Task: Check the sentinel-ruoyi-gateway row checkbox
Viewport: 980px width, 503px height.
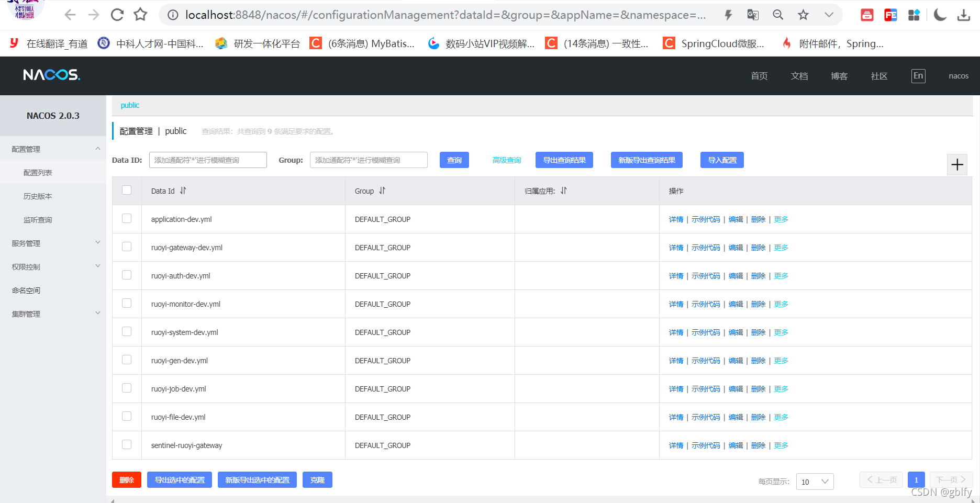Action: [x=126, y=444]
